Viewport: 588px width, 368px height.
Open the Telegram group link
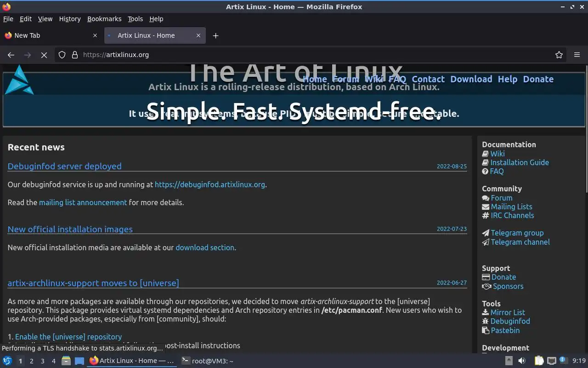click(517, 233)
